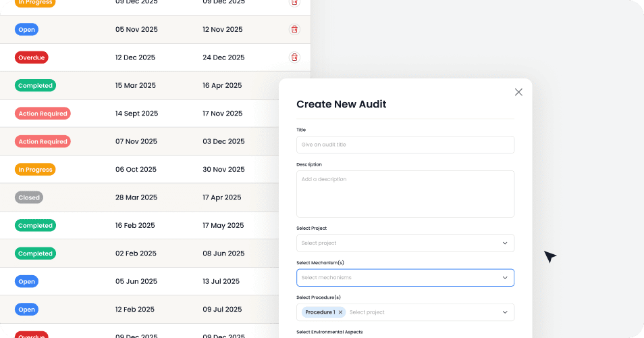This screenshot has height=338, width=644.
Task: Click the Select Environmental Aspects label
Action: [330, 332]
